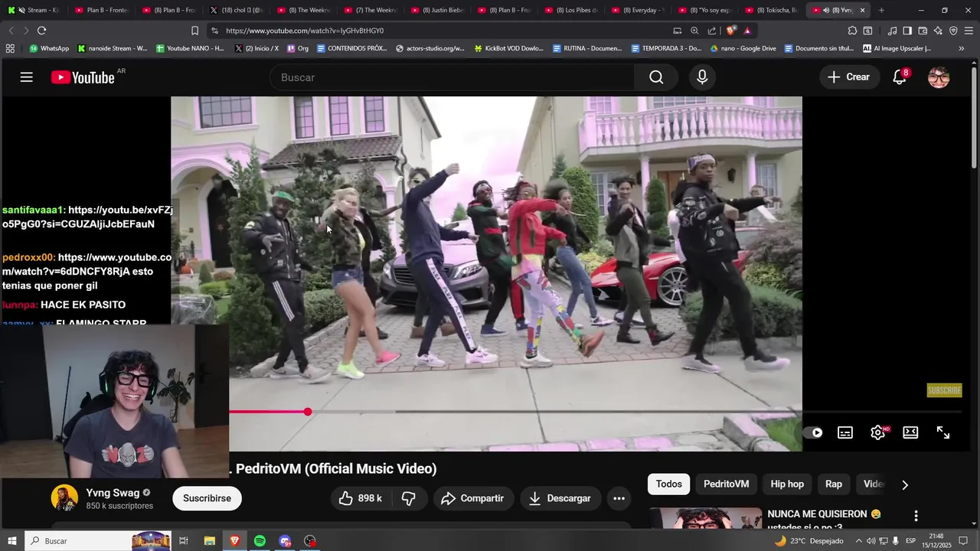
Task: Open the NUNCA ME QUISIERON video thumbnail
Action: coord(705,518)
